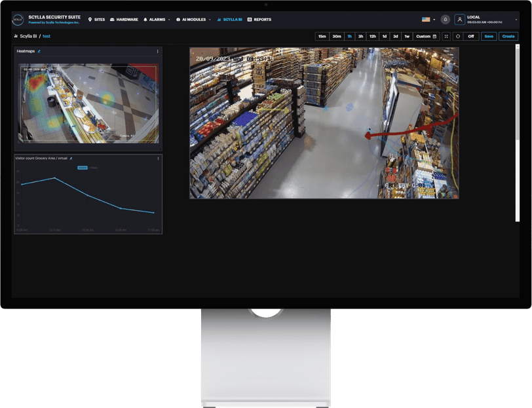Viewport: 532px width, 408px height.
Task: Click 'Visitor count Grocery Area / virtual' title
Action: [x=41, y=158]
